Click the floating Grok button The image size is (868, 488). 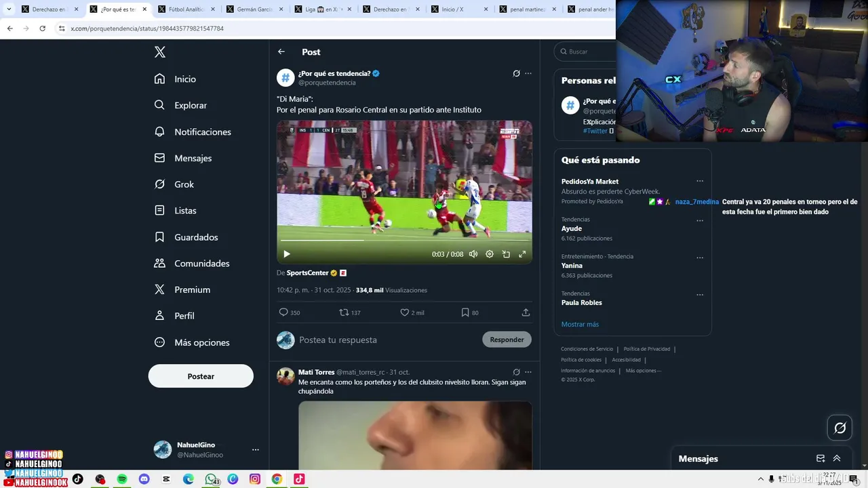tap(840, 428)
